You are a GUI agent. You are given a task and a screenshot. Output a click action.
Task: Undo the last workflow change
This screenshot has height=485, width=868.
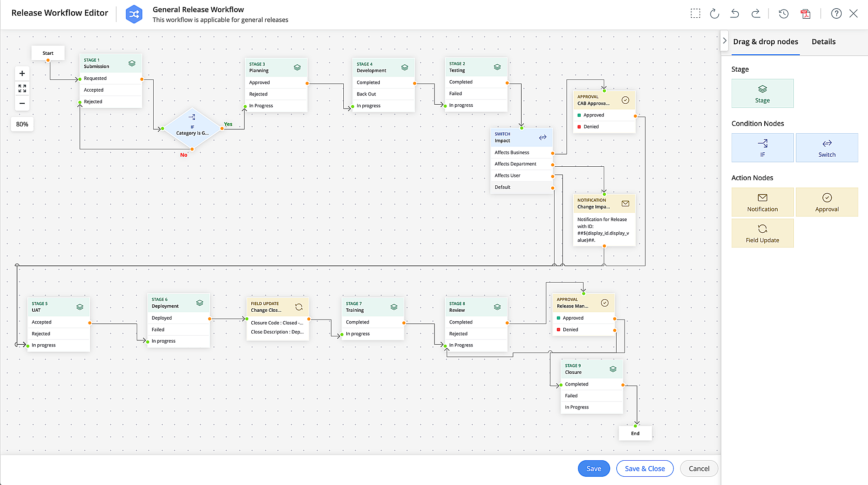click(x=735, y=13)
